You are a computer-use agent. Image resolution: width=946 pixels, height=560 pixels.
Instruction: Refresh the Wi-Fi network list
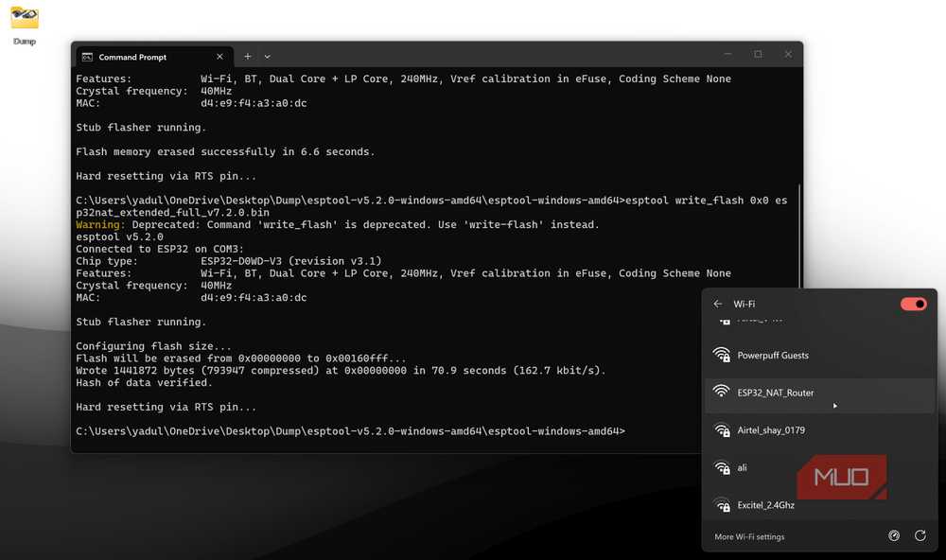920,535
